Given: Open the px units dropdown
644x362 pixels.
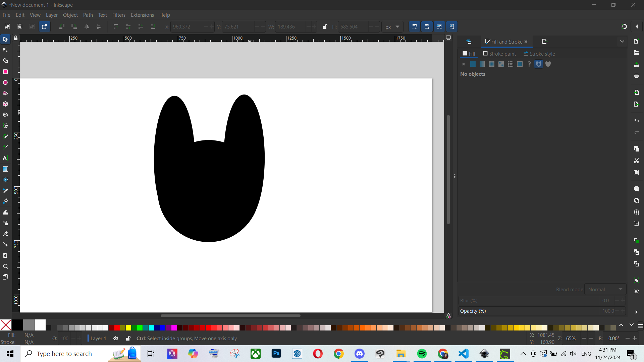Looking at the screenshot, I should pos(392,27).
